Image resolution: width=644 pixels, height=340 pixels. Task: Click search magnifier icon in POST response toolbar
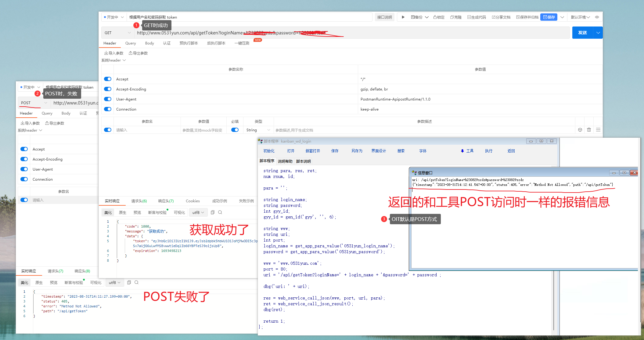tap(136, 282)
